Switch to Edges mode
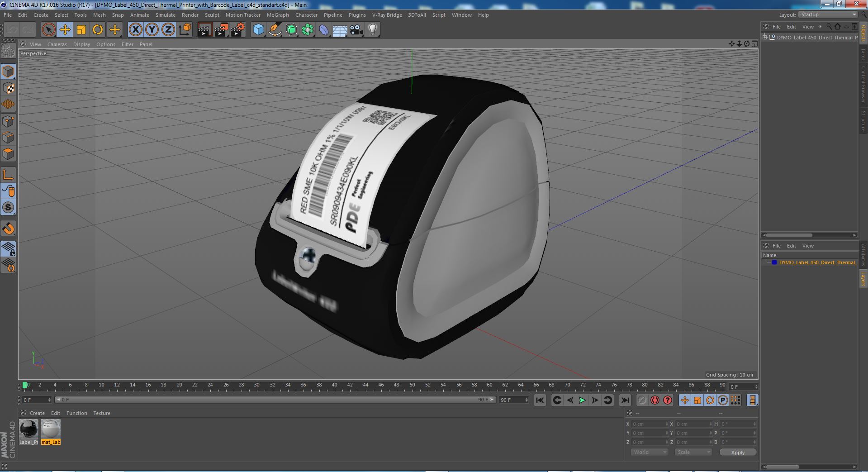Screen dimensions: 868x472 pos(8,137)
